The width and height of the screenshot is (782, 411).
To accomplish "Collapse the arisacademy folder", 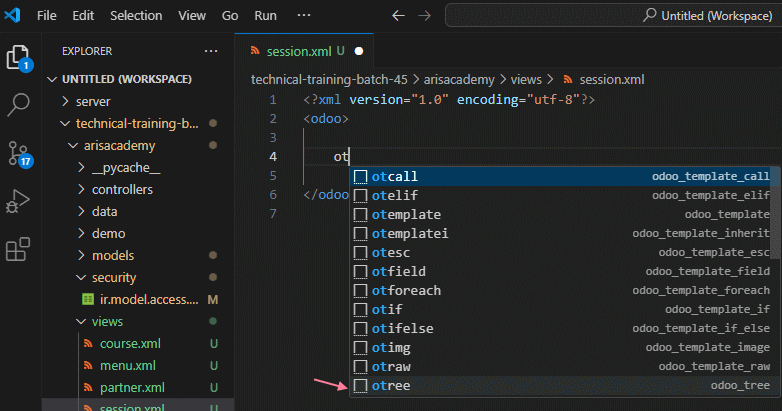I will [73, 145].
